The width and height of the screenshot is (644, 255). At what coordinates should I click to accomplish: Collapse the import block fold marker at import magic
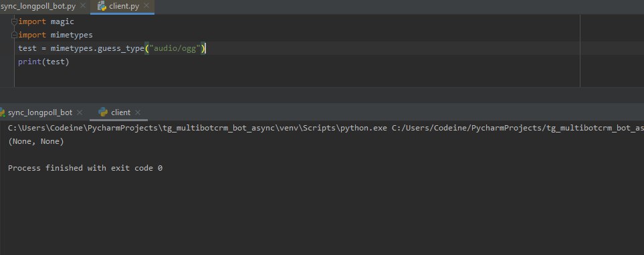(x=14, y=21)
